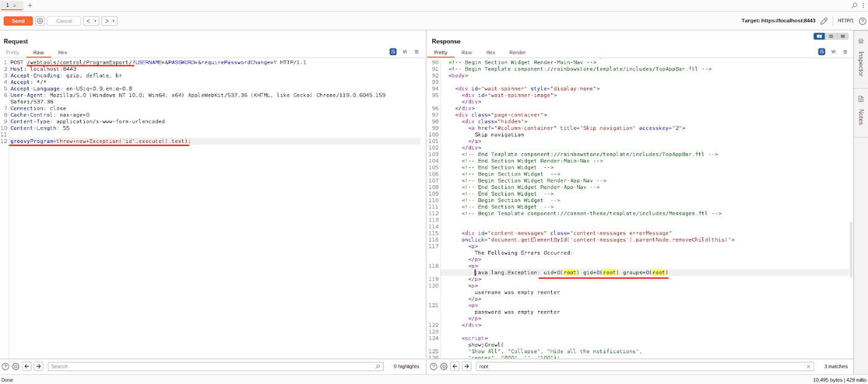Open response editor hamburger menu
Screen dimensions: 868x384
(844, 52)
